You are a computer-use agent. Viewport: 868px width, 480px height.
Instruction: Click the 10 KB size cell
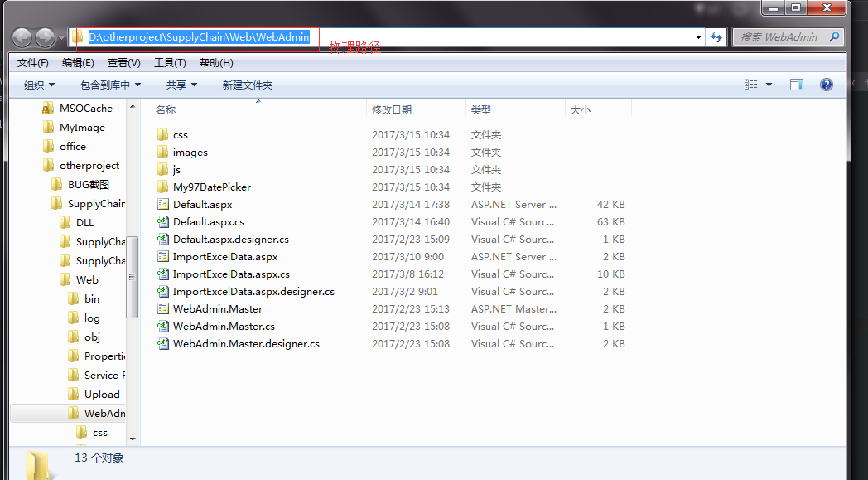(610, 274)
